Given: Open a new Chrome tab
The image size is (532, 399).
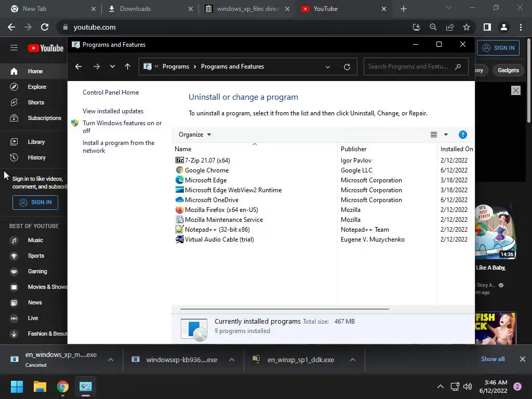Looking at the screenshot, I should click(403, 9).
